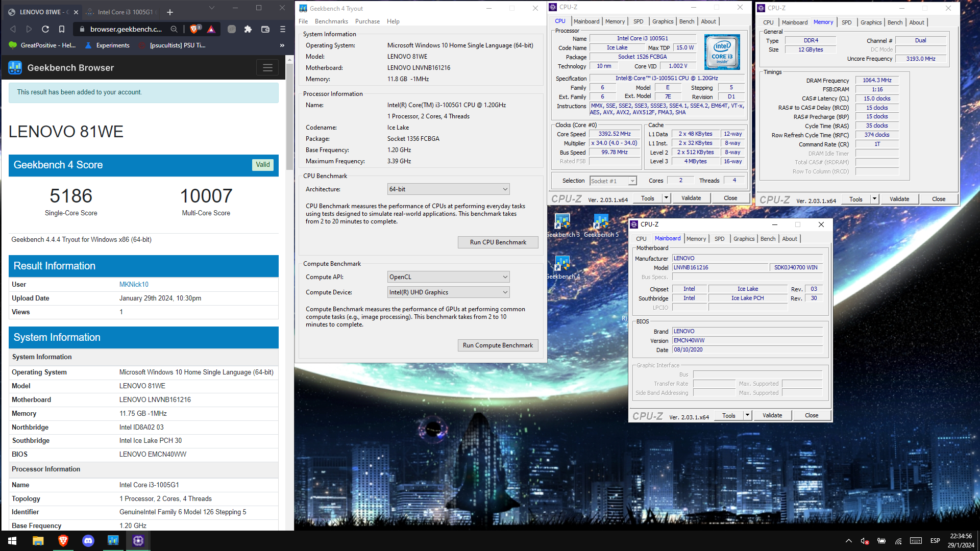Open the Architecture 64-bit dropdown
Image resolution: width=980 pixels, height=551 pixels.
click(x=448, y=189)
